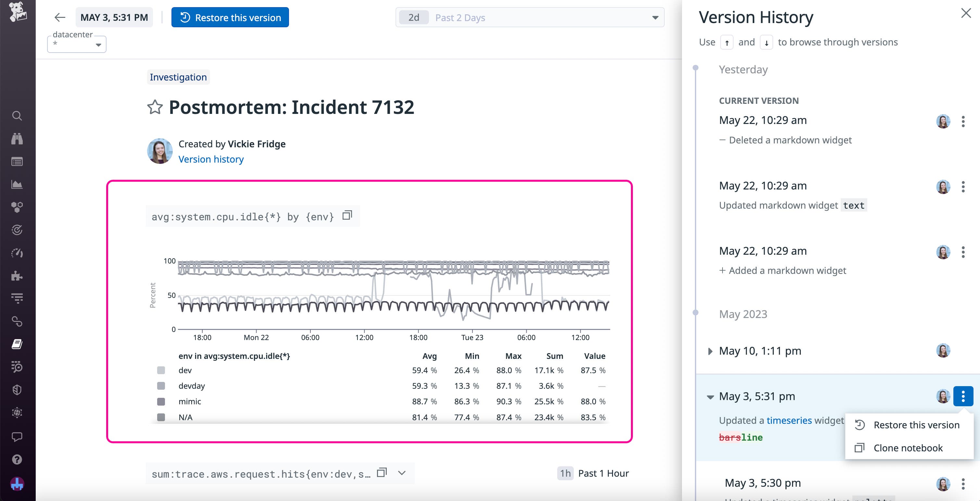Select Clone notebook from context menu
The image size is (980, 501).
click(x=908, y=448)
